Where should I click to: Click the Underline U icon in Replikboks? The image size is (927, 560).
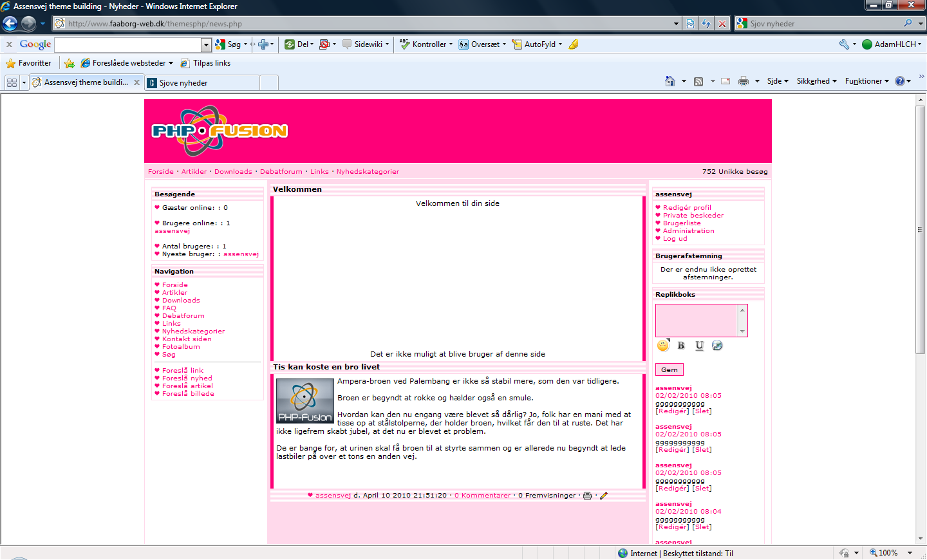click(699, 346)
